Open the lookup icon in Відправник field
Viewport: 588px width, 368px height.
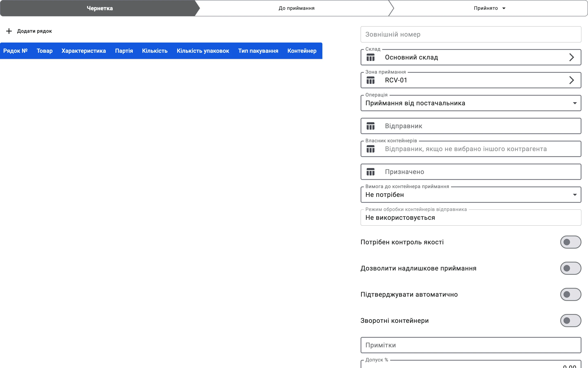tap(370, 126)
